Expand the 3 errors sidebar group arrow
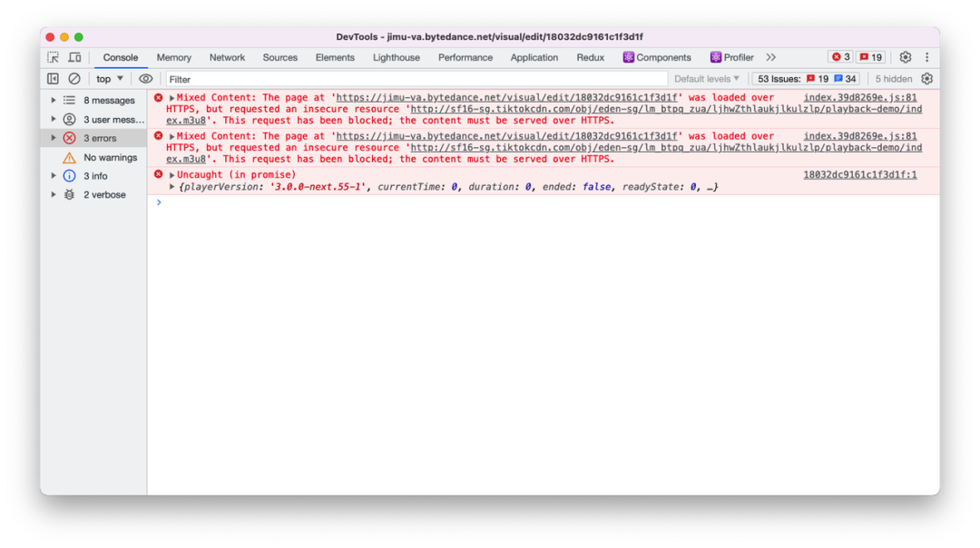This screenshot has width=980, height=548. point(54,138)
